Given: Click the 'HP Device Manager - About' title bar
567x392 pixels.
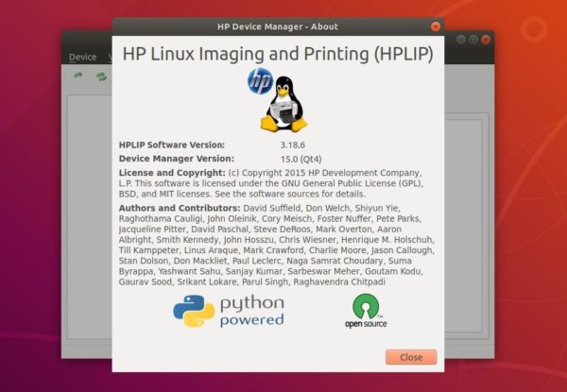Looking at the screenshot, I should click(x=278, y=26).
